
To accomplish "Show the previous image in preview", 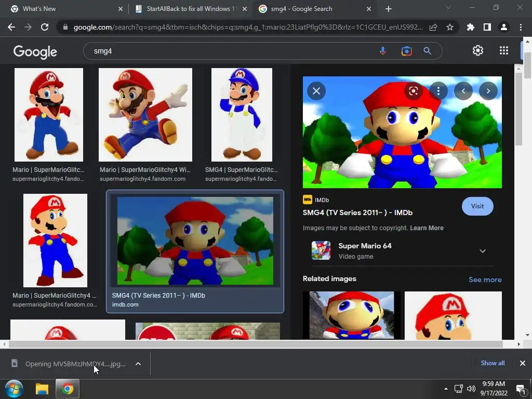I will 463,91.
